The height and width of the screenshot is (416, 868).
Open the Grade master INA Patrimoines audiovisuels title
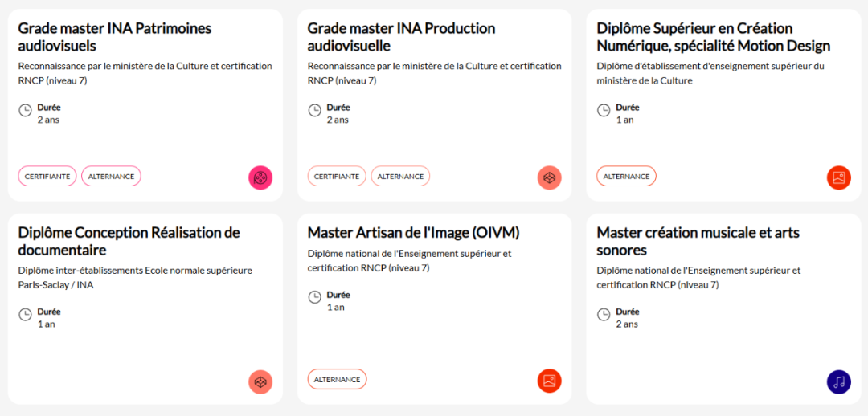coord(115,36)
